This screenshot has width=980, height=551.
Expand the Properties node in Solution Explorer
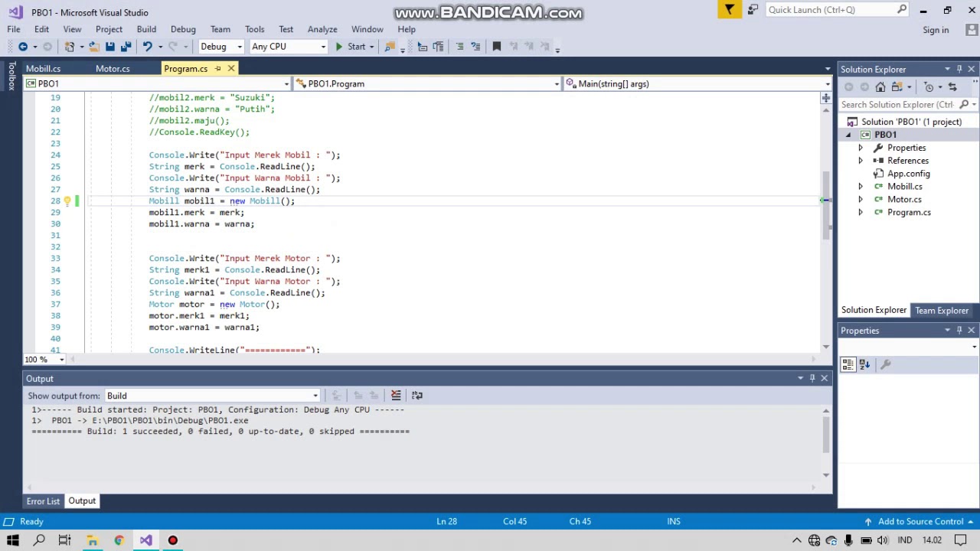tap(860, 148)
